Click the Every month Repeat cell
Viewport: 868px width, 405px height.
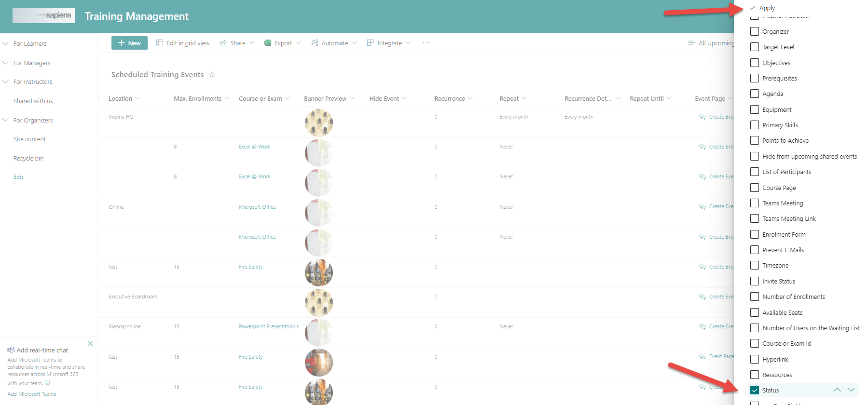(x=514, y=117)
